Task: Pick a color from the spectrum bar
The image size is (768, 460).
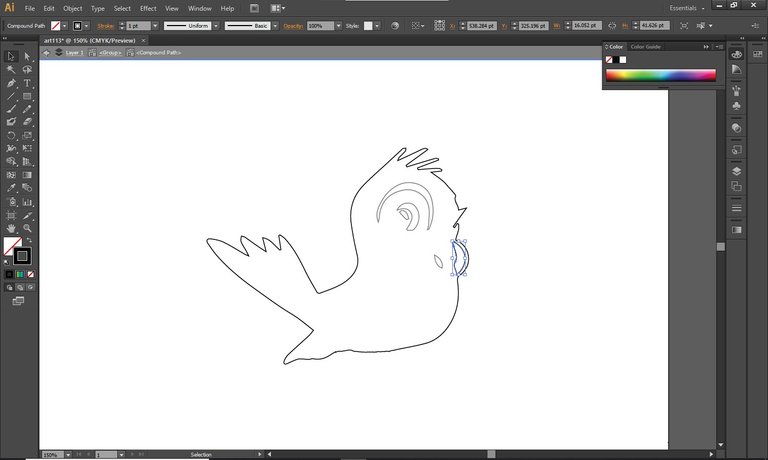Action: tap(661, 75)
